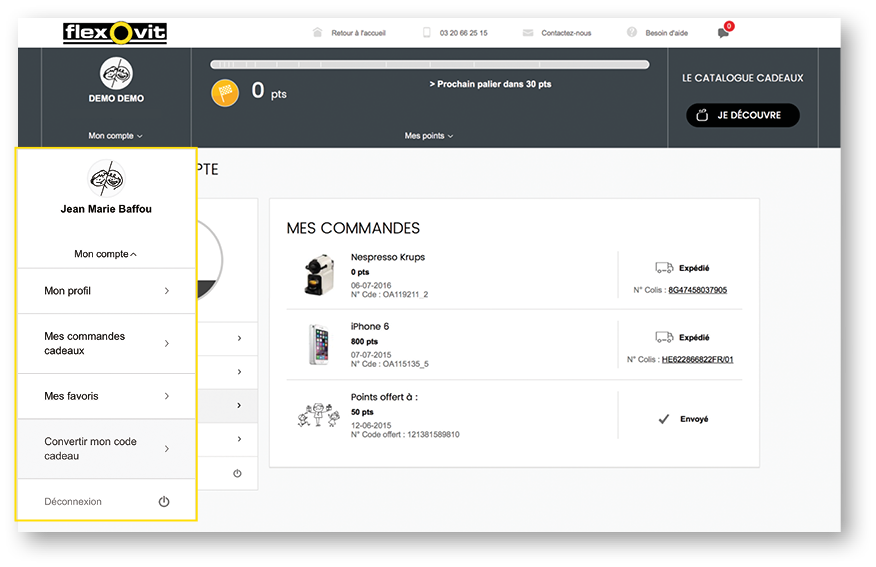
Task: Click the power icon beside Déconnexion
Action: pyautogui.click(x=164, y=502)
